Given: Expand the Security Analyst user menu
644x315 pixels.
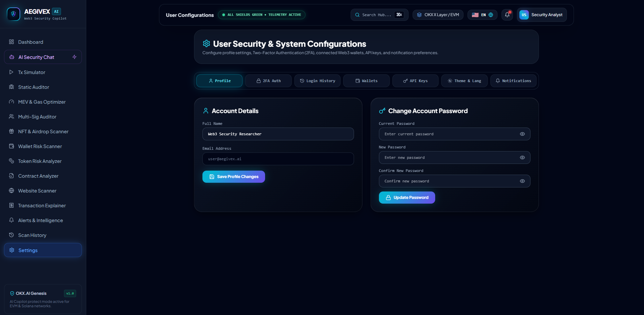Looking at the screenshot, I should tap(542, 15).
